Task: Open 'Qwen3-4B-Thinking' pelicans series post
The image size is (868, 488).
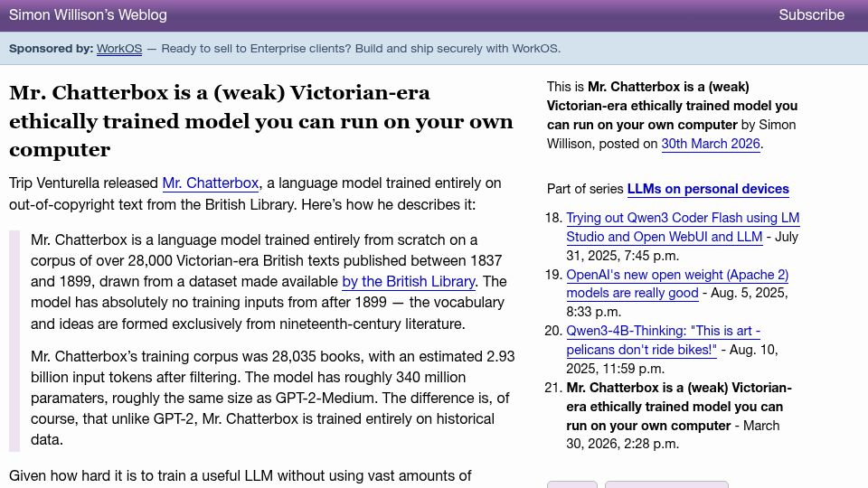Action: click(663, 341)
